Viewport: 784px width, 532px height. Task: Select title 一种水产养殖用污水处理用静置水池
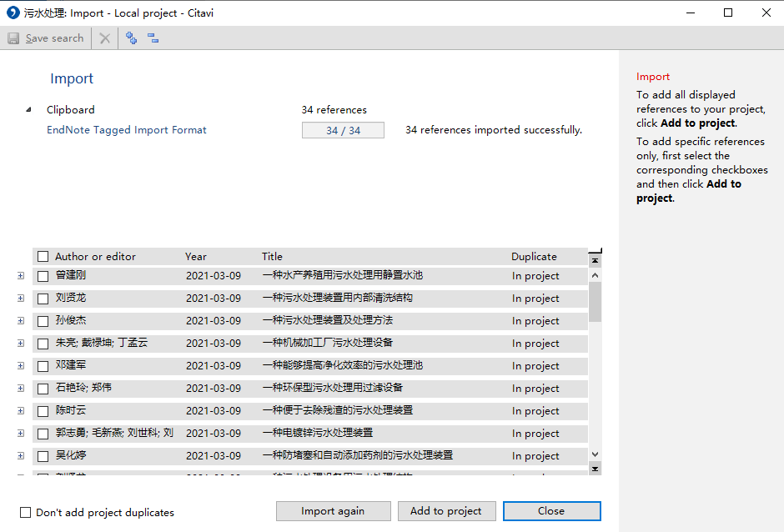click(343, 275)
